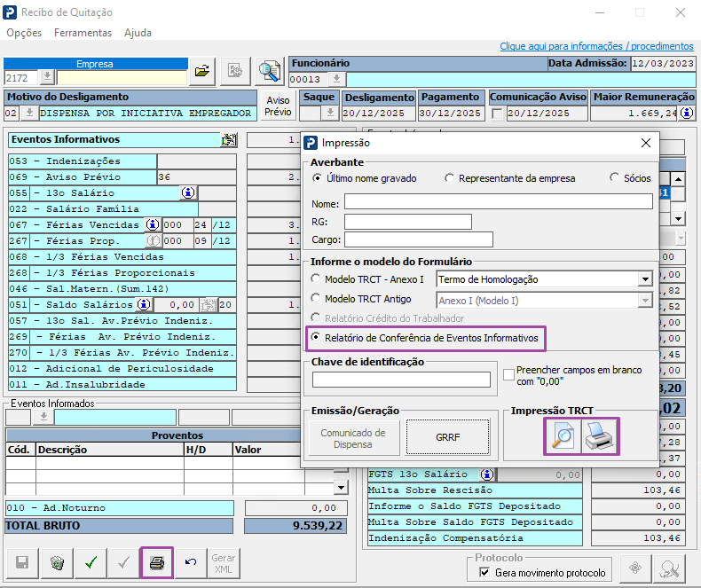
Task: Click the bottom toolbar printer icon
Action: point(157,562)
